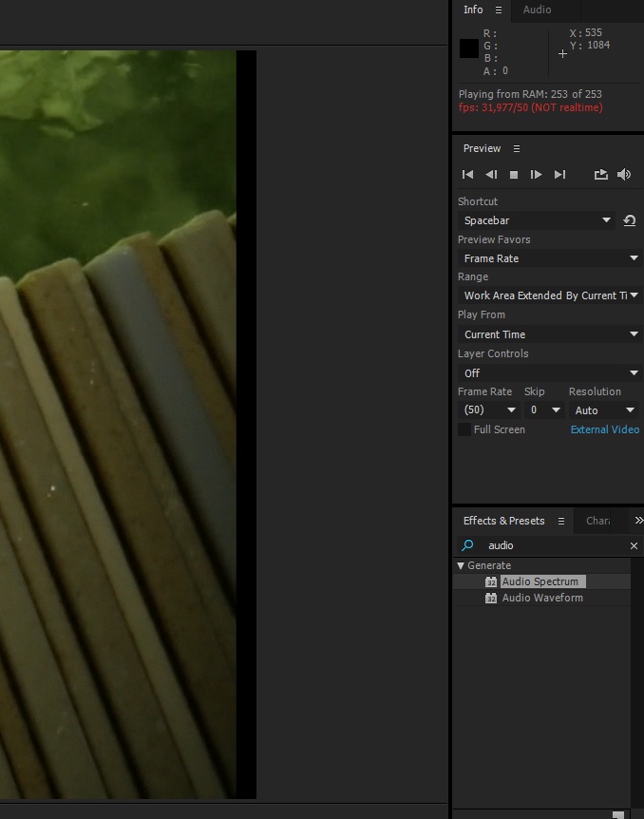
Task: Select the Audio Waveform effect
Action: pos(541,598)
